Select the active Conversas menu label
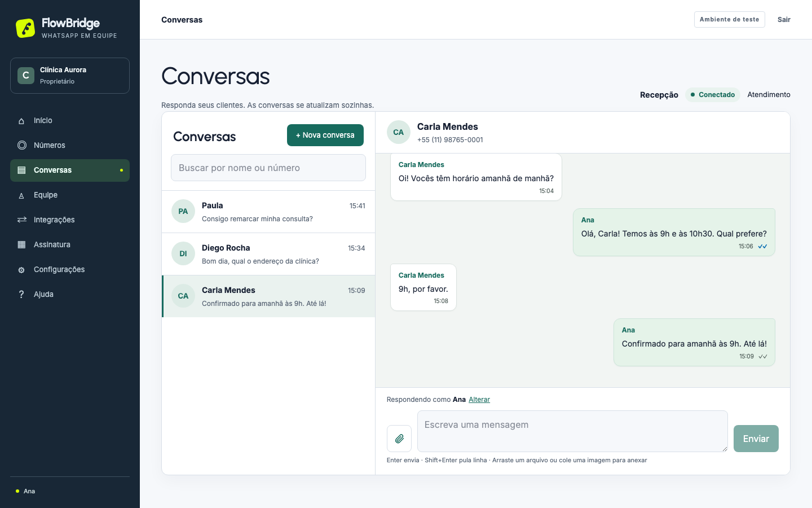 tap(52, 170)
